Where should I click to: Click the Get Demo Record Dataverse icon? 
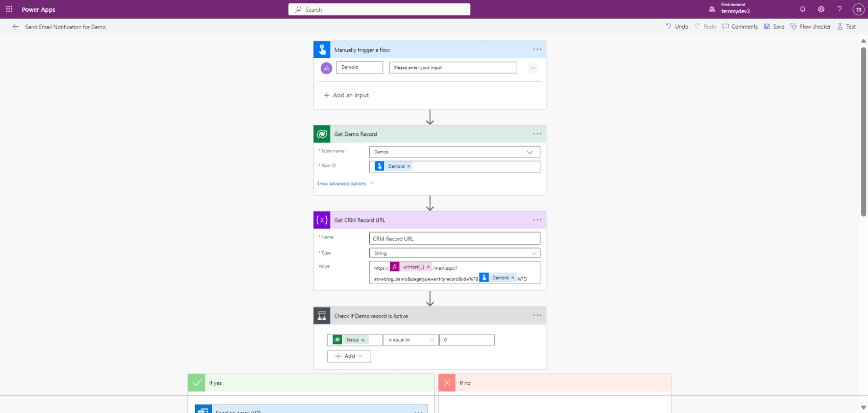coord(322,134)
